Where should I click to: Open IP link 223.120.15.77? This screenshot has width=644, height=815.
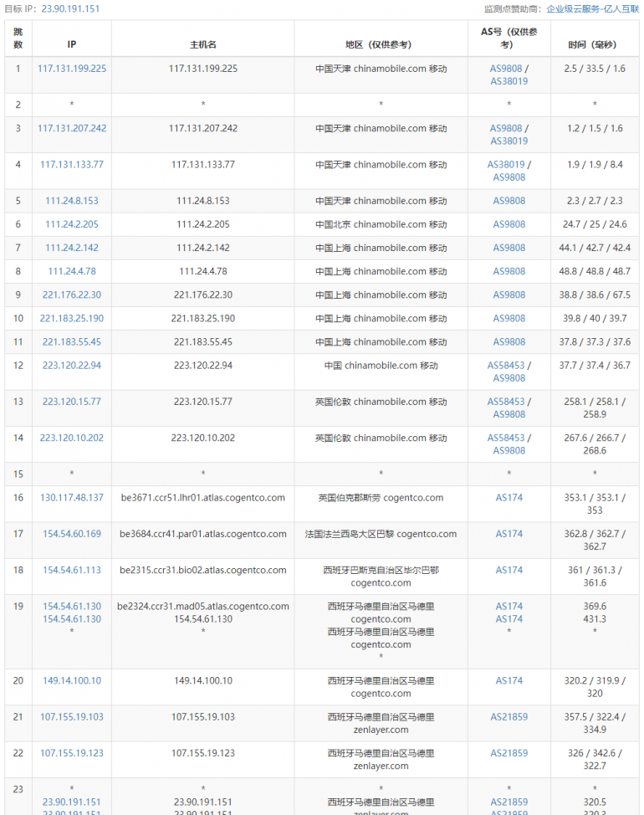pos(72,402)
